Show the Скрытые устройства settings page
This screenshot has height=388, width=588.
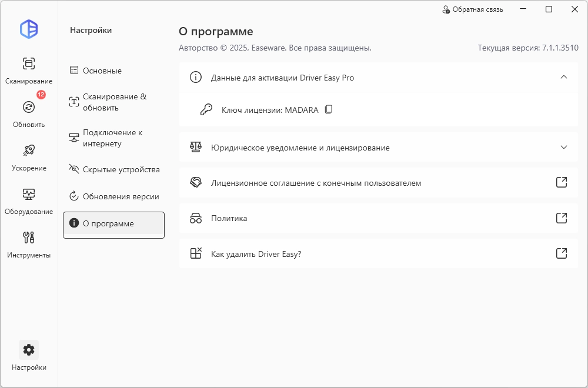pyautogui.click(x=121, y=169)
